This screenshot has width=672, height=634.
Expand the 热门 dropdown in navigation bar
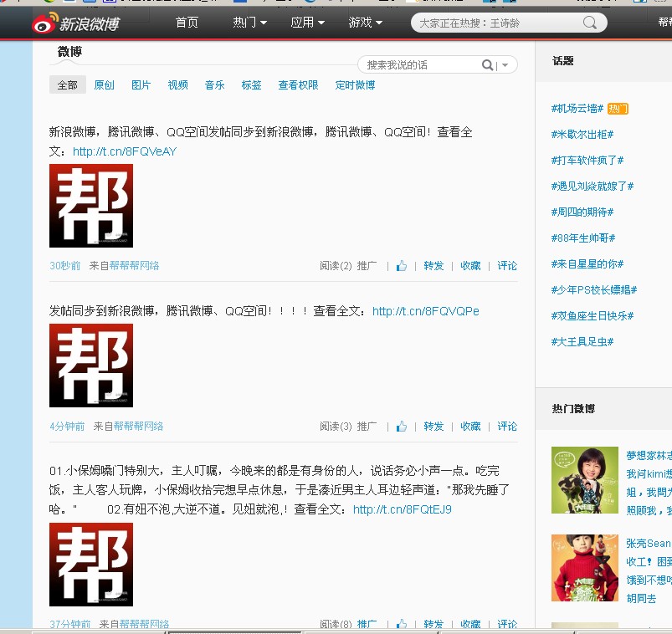point(249,23)
